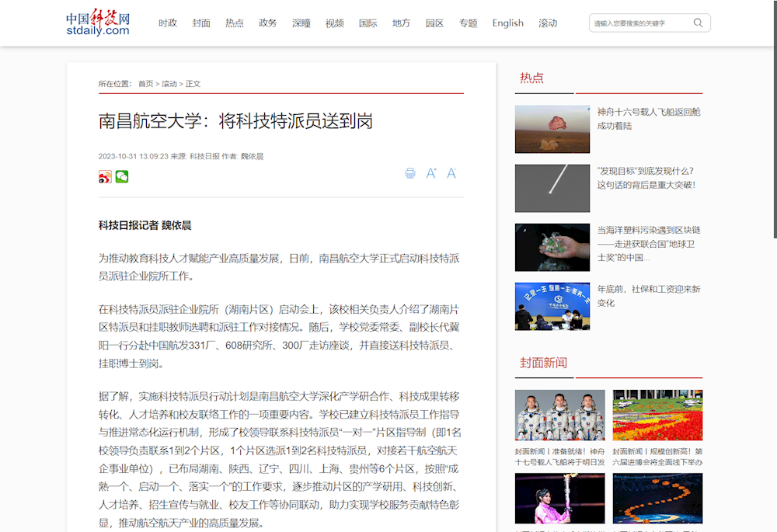The height and width of the screenshot is (532, 777).
Task: Open the 热点 navigation item
Action: click(x=234, y=23)
